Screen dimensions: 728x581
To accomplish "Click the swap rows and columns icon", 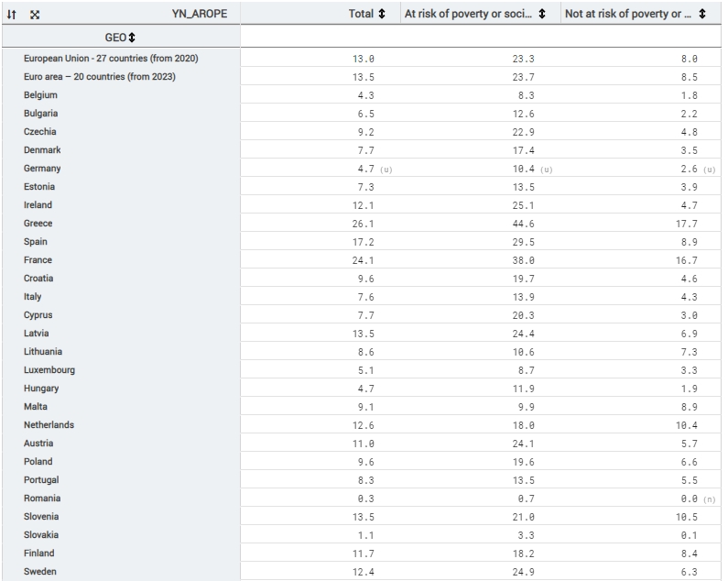I will click(x=12, y=15).
